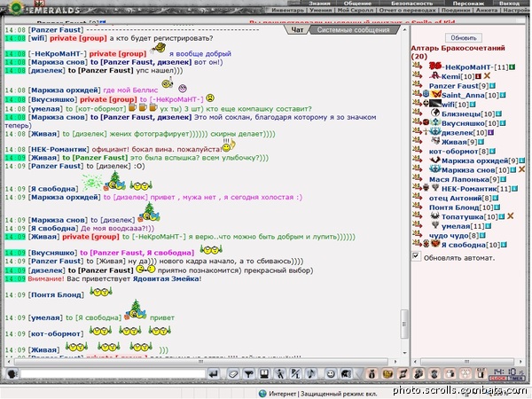
Task: Click the private message icon beside Panzer Faust
Action: click(417, 83)
